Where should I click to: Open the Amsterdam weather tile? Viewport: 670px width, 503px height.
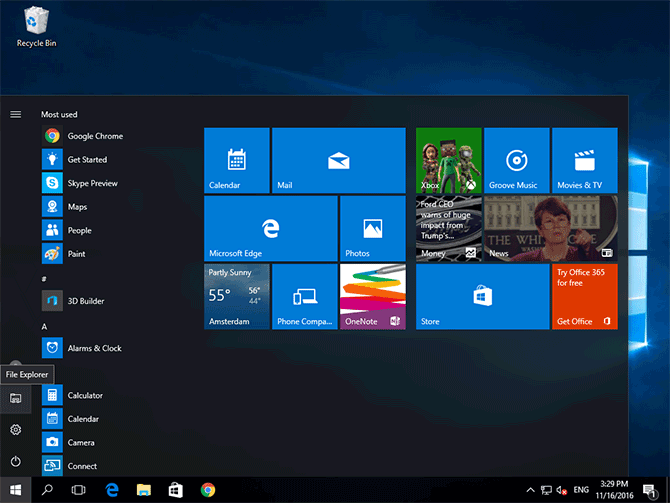point(237,297)
